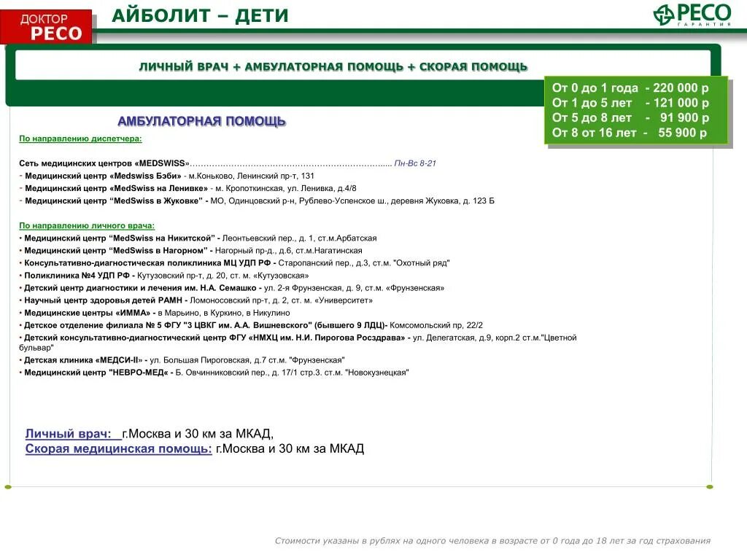Select the АЙБОЛИТ – ДЕТИ title
The width and height of the screenshot is (747, 560).
pos(200,16)
